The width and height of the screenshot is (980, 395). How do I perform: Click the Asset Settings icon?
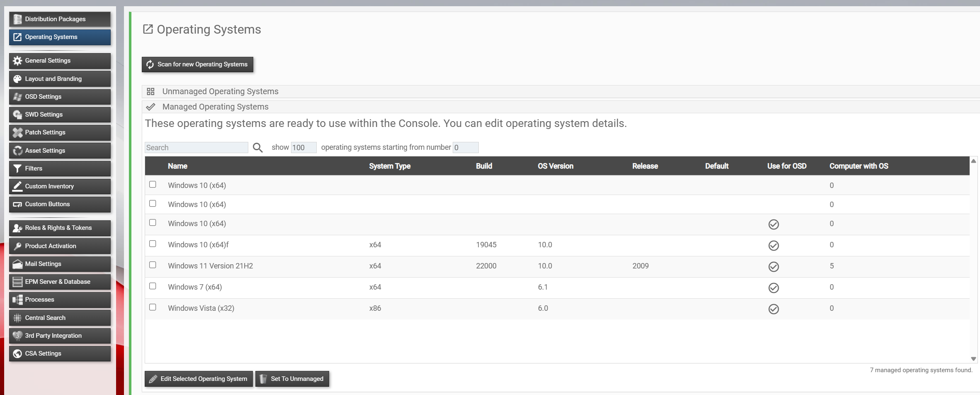click(x=17, y=151)
